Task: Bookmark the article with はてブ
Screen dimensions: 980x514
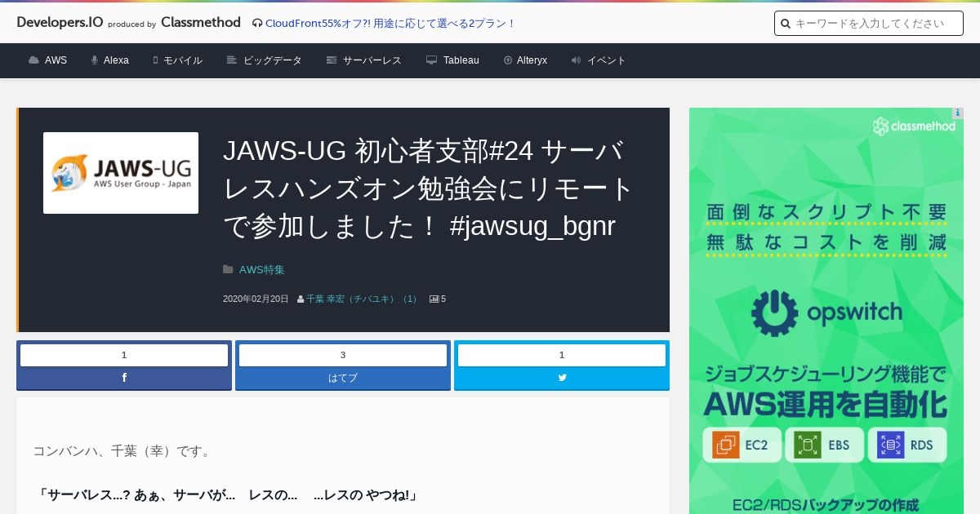Action: pos(343,378)
